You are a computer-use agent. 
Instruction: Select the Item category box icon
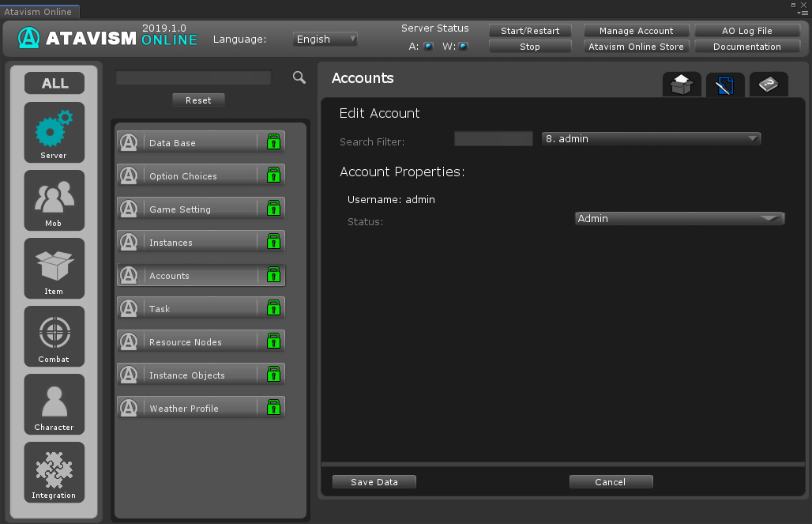[x=54, y=268]
